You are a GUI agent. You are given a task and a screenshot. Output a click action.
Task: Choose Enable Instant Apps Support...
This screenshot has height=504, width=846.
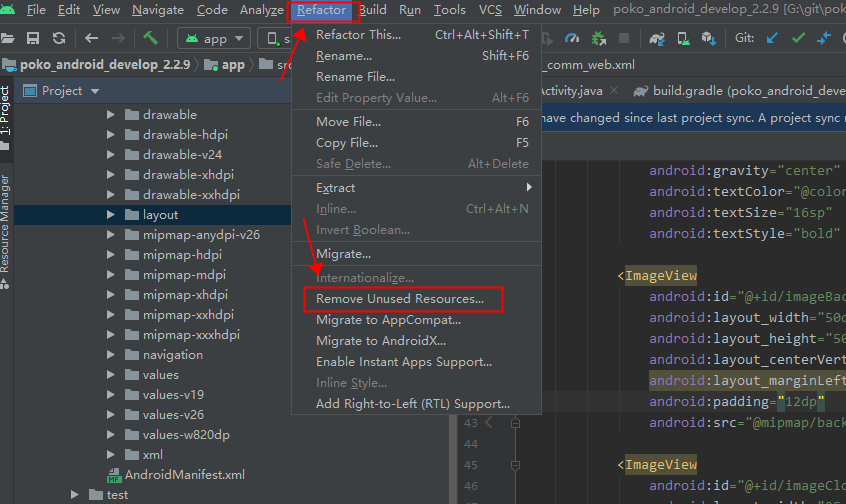coord(417,362)
